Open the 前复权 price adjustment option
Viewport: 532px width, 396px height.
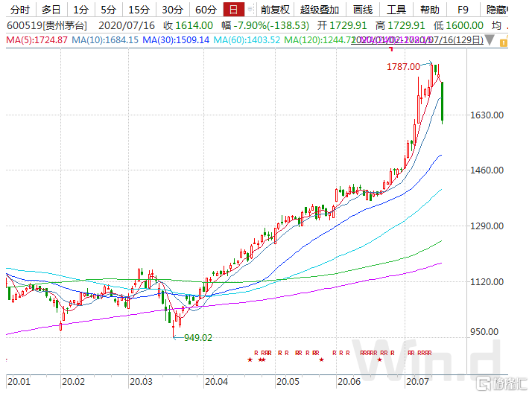point(275,10)
